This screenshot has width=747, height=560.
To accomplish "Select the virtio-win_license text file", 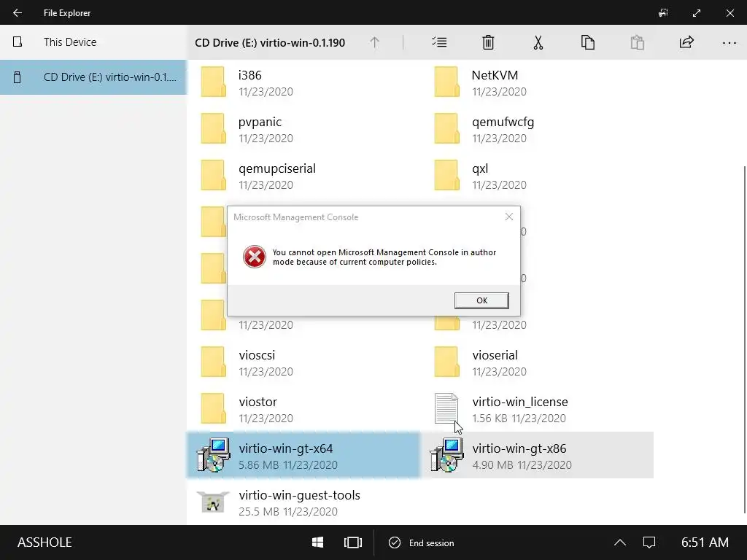I will click(x=536, y=410).
